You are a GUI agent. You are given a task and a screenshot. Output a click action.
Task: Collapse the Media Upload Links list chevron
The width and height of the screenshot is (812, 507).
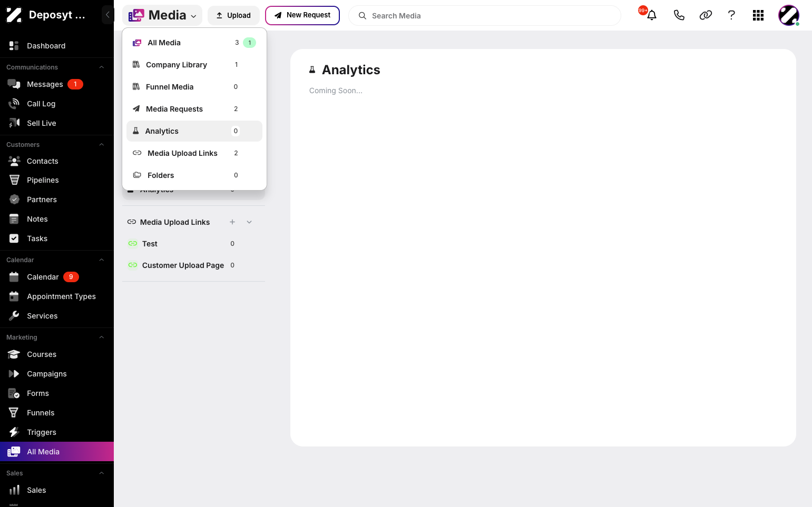[x=249, y=222]
